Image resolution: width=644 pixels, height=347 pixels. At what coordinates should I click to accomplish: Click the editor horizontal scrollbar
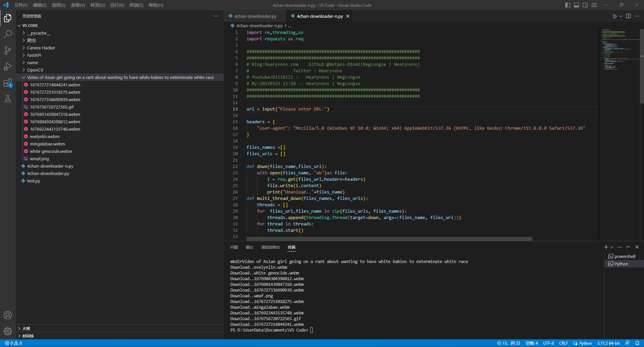coord(389,239)
